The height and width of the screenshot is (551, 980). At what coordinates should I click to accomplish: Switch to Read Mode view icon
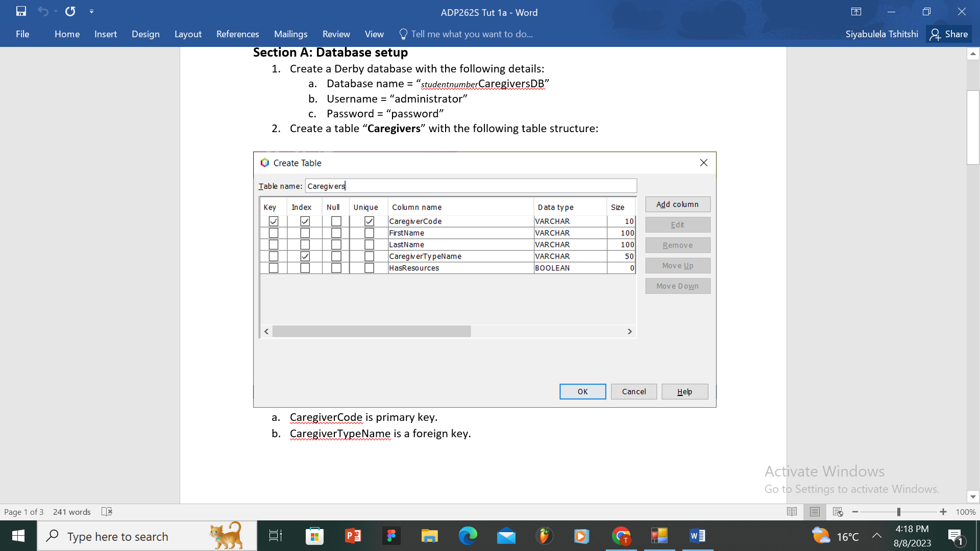point(792,512)
